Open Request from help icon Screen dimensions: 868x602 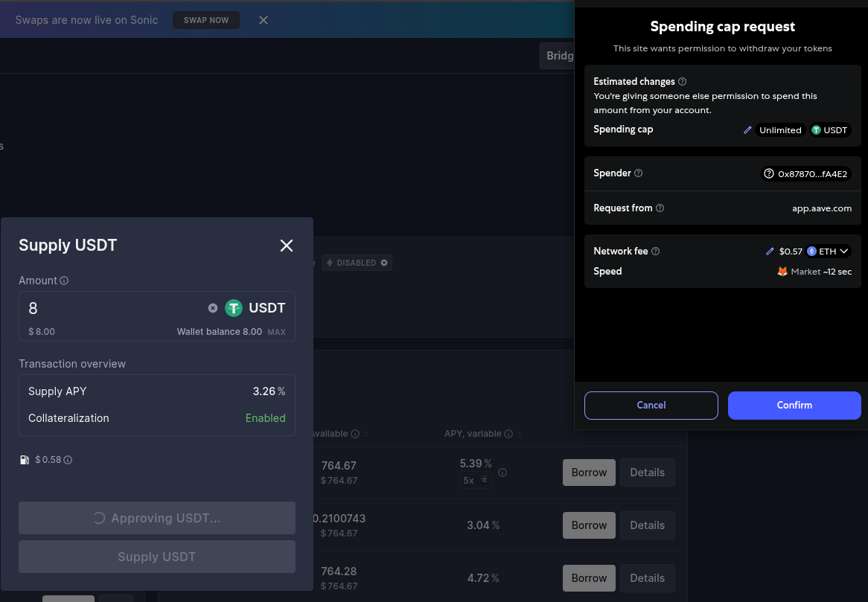660,208
